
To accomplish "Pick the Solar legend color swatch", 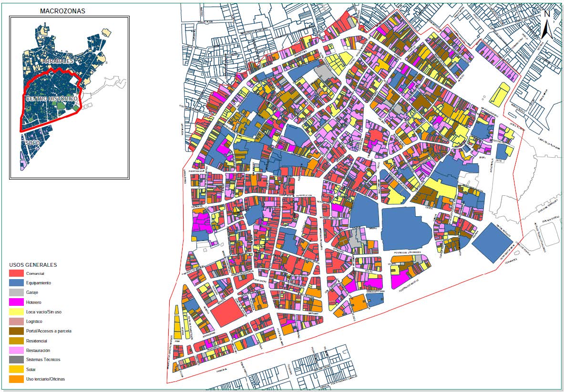I will tap(16, 369).
